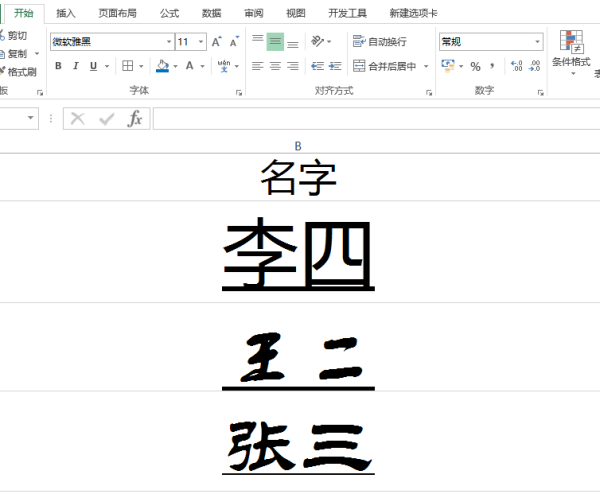Screen dimensions: 600x494
Task: Align text right icon
Action: (293, 66)
